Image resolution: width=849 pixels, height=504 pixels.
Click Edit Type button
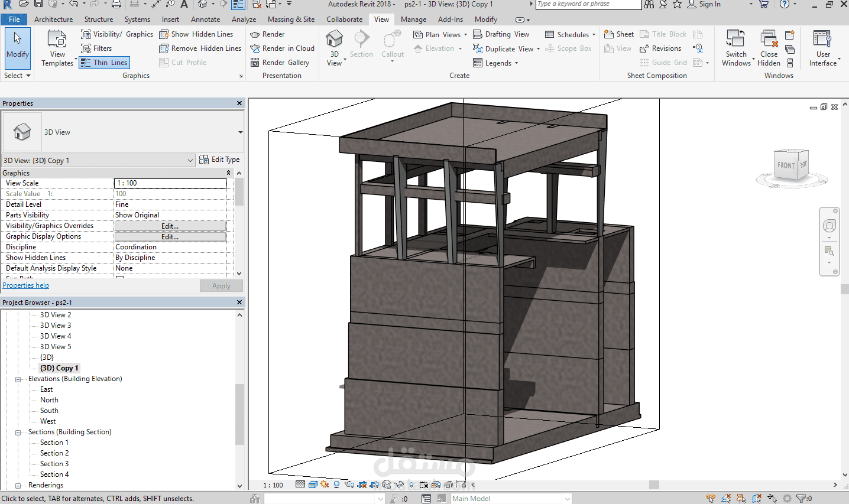pos(219,160)
